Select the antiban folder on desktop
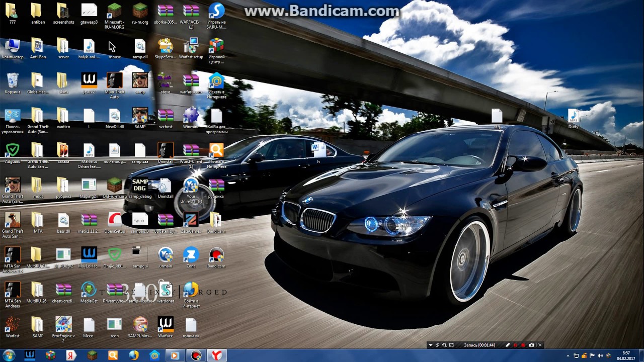The width and height of the screenshot is (644, 362). (x=38, y=14)
